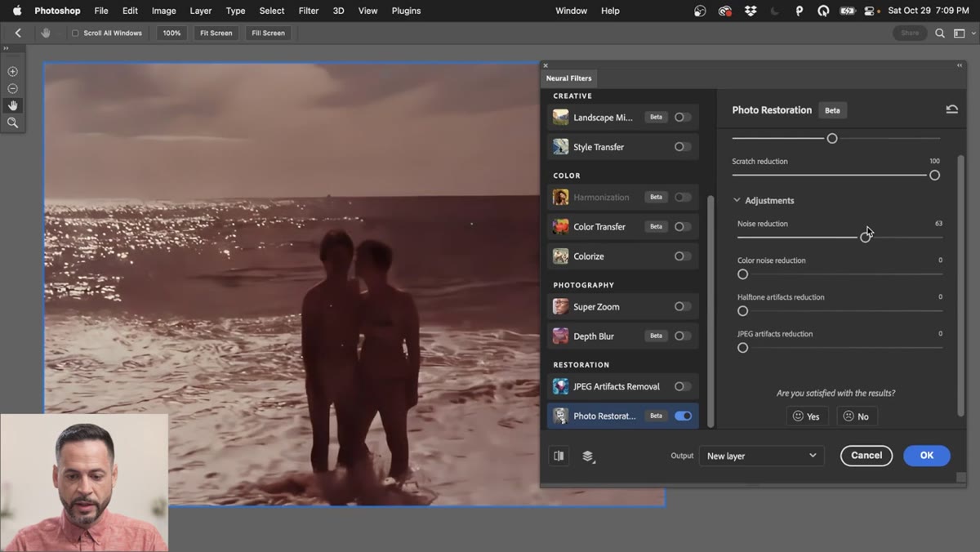Select the magnifier Zoom tool
Viewport: 980px width, 552px height.
point(12,122)
